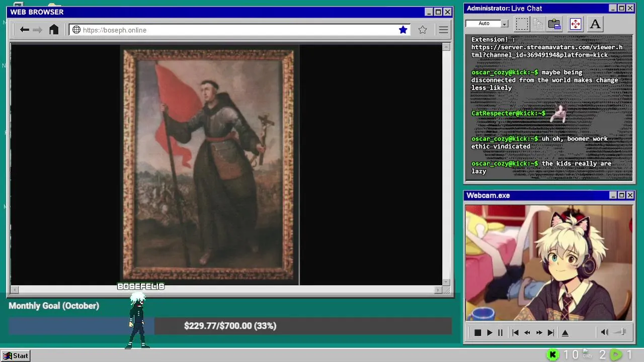644x362 pixels.
Task: Click the Cozy image icon in taskbar
Action: point(587,354)
